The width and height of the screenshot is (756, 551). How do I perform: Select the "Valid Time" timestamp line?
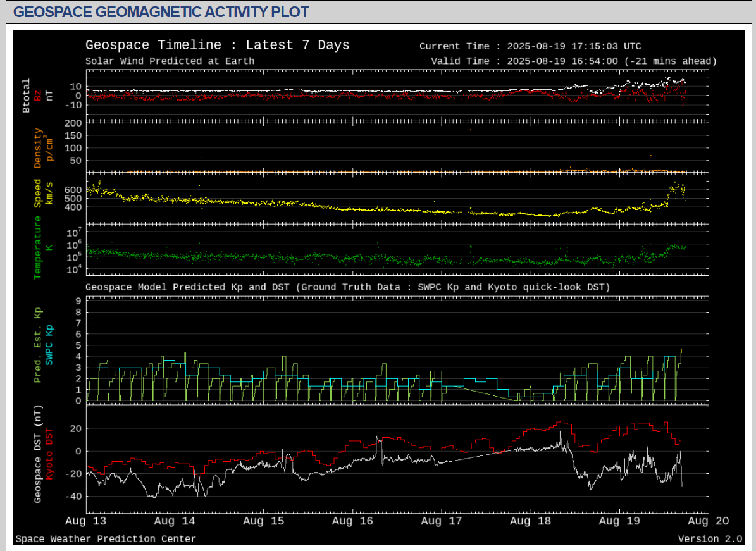click(x=574, y=61)
